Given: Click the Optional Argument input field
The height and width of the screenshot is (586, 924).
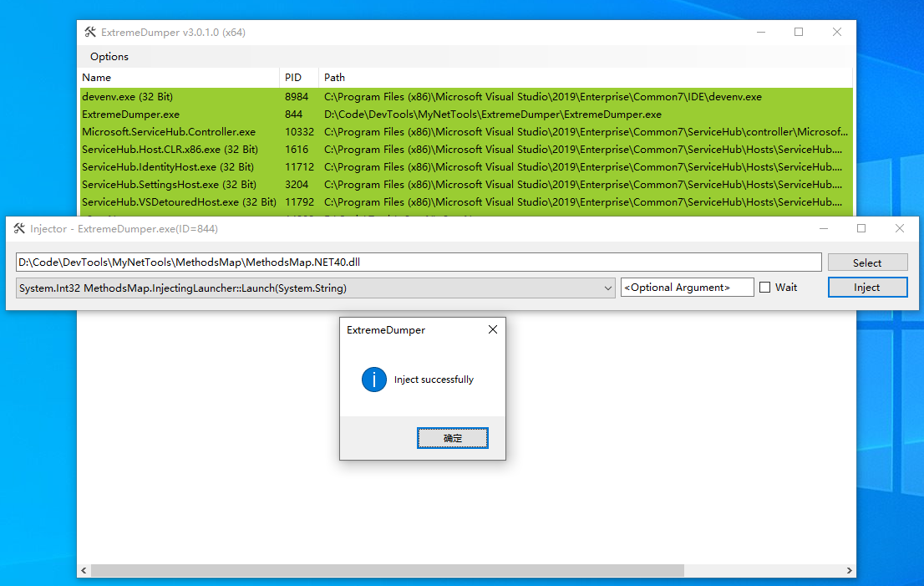Looking at the screenshot, I should (687, 287).
